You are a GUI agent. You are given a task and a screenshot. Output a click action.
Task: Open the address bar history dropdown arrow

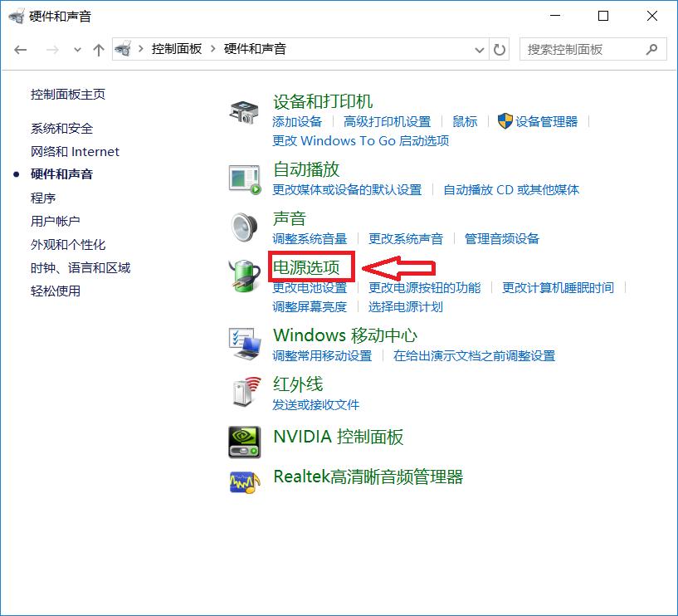click(479, 49)
